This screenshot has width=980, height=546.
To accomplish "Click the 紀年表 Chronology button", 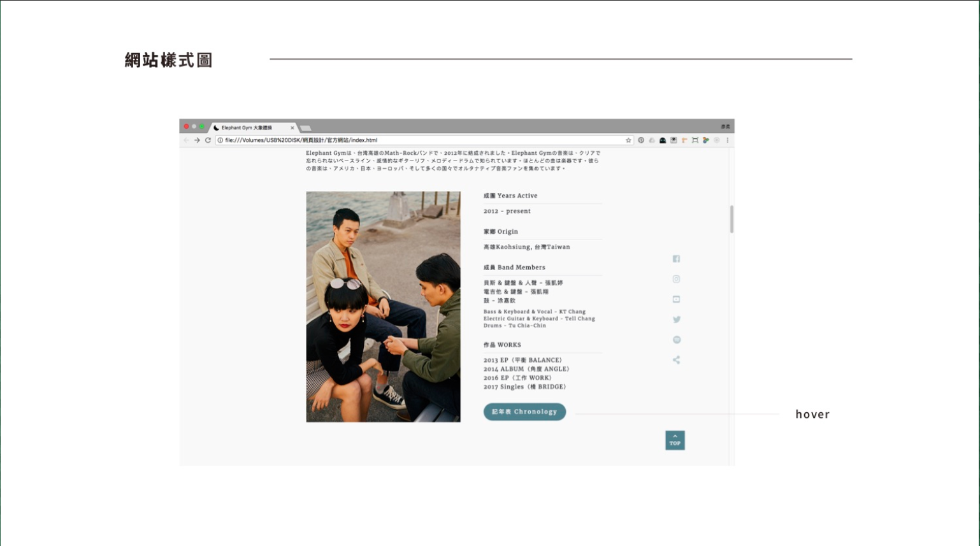I will [x=524, y=412].
